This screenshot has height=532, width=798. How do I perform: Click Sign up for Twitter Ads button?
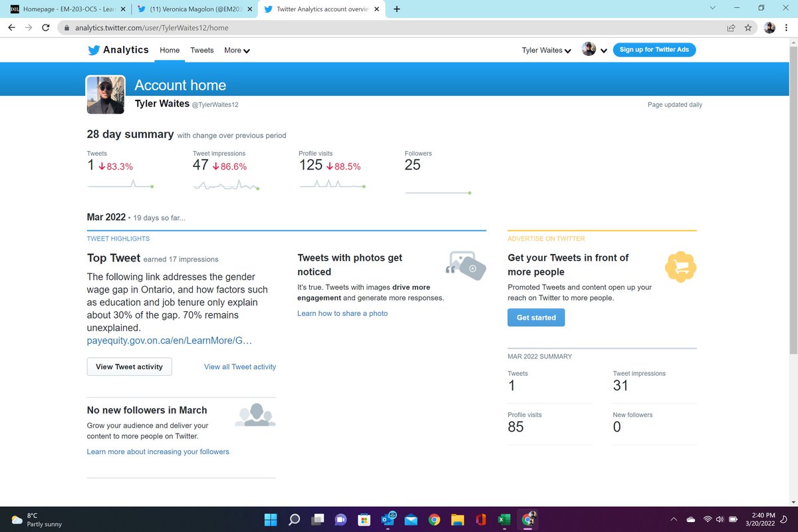[654, 50]
